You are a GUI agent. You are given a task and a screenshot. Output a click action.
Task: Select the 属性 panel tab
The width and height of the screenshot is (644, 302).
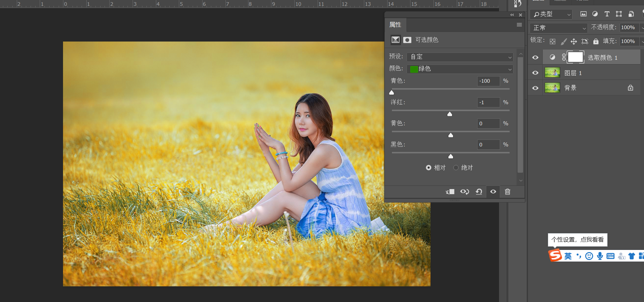click(395, 25)
